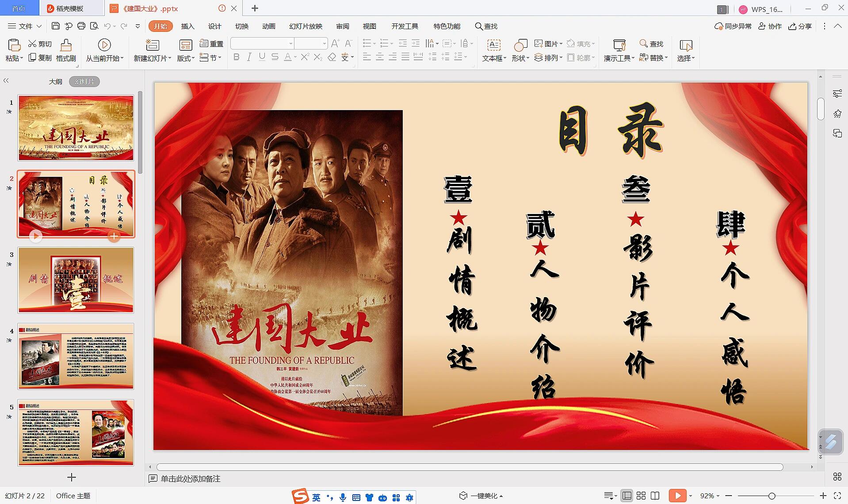The image size is (848, 504).
Task: Expand the font name dropdown
Action: pos(290,43)
